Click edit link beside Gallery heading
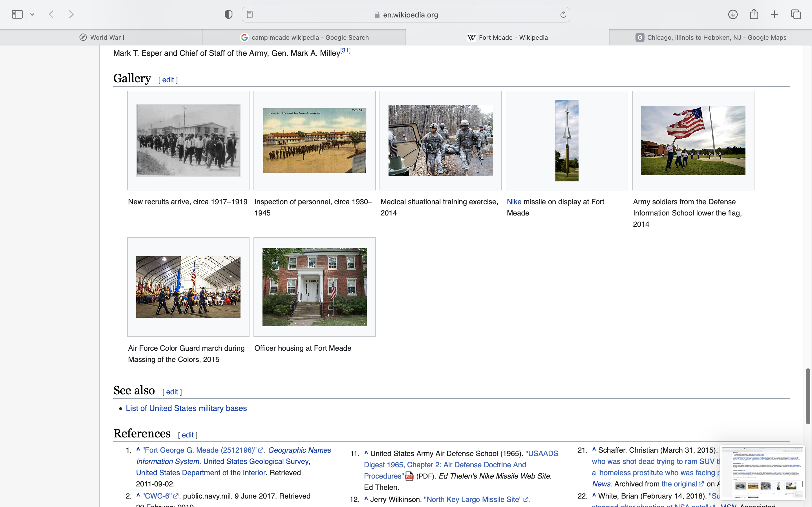The image size is (812, 507). click(x=168, y=80)
